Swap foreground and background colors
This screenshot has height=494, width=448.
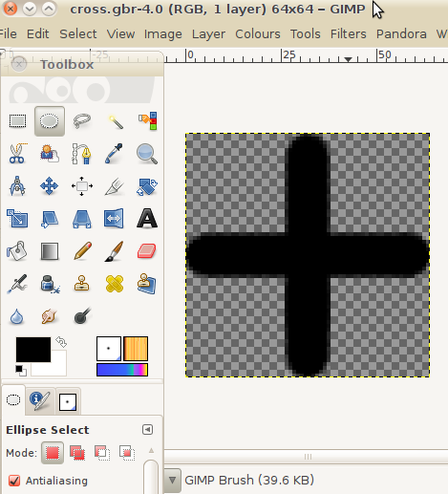(61, 342)
